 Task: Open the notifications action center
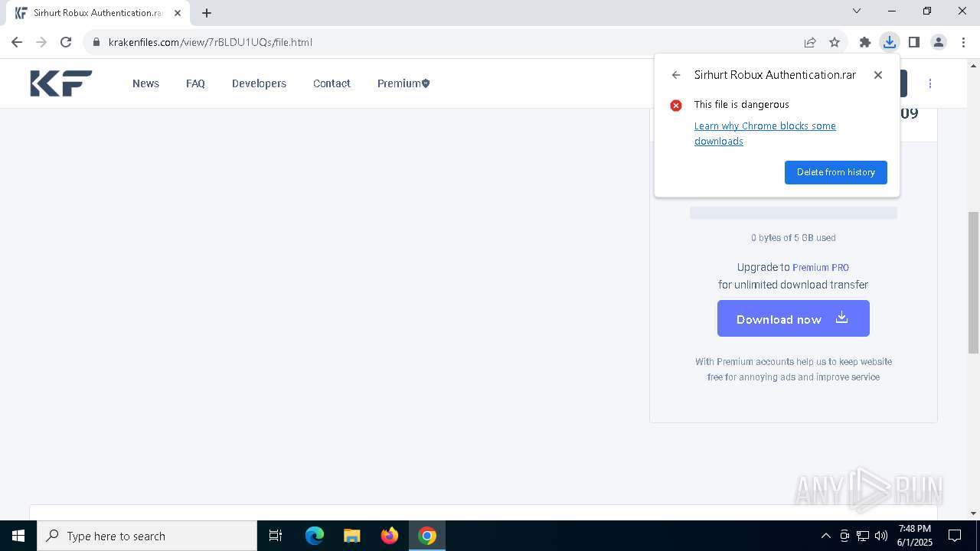pos(955,536)
